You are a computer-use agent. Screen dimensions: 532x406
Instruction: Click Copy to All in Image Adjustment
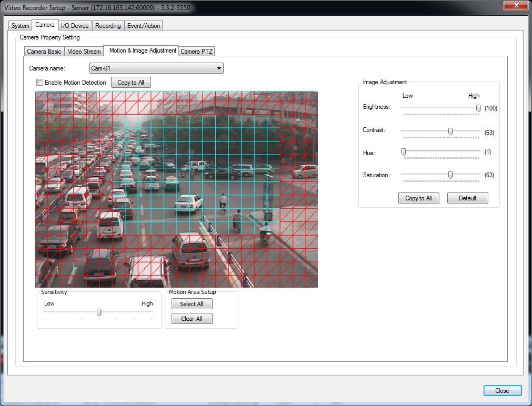click(x=418, y=198)
